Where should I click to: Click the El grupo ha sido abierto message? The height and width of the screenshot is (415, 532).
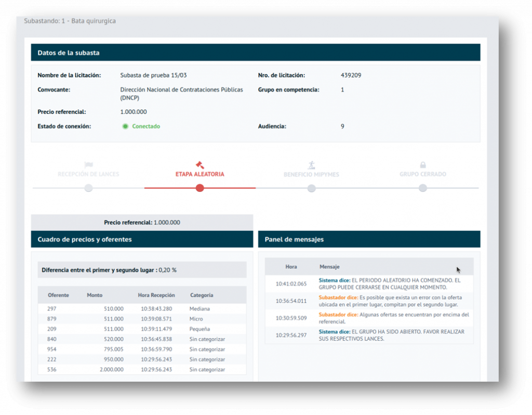[392, 335]
